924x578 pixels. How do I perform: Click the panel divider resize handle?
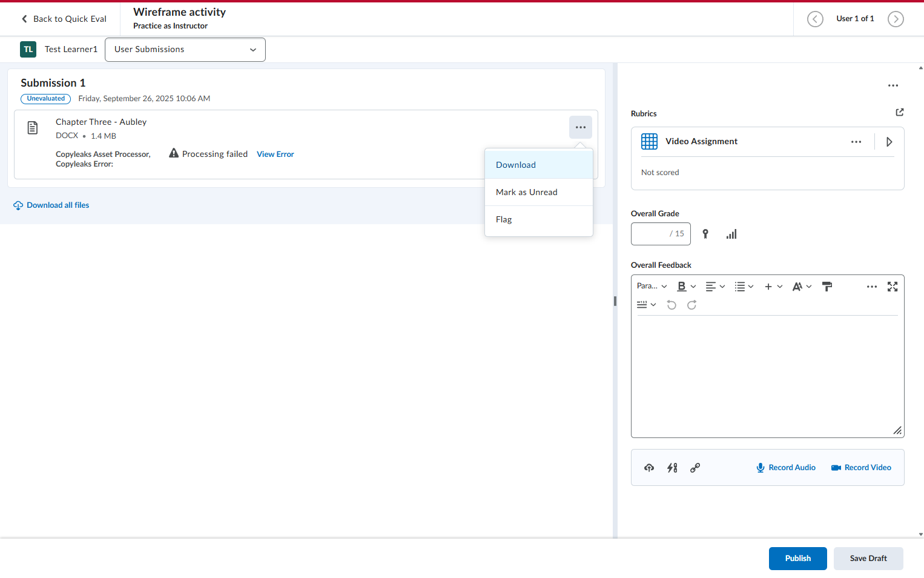tap(615, 301)
